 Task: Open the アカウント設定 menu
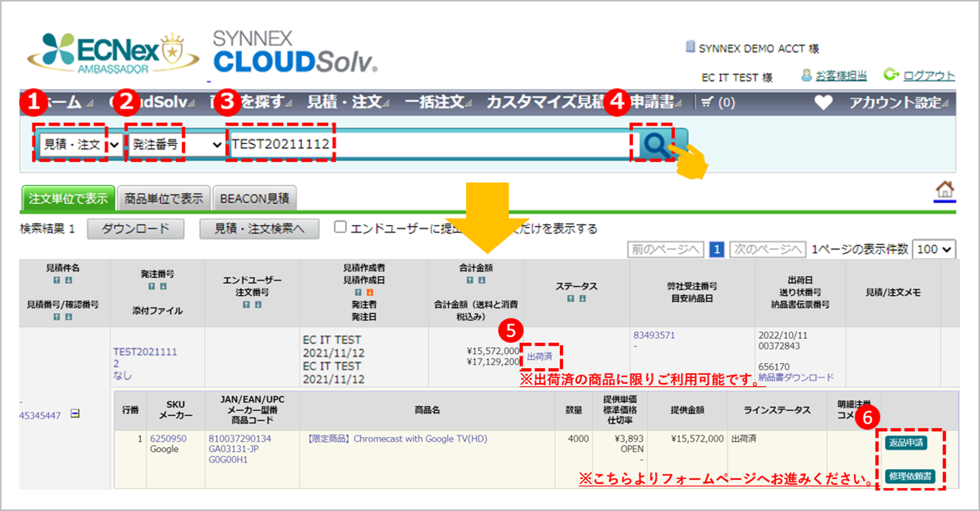click(x=899, y=102)
